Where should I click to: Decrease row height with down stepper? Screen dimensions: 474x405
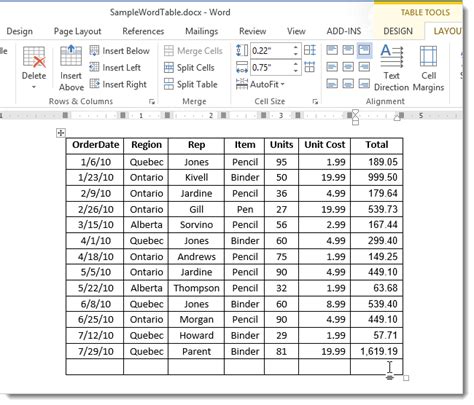[296, 54]
